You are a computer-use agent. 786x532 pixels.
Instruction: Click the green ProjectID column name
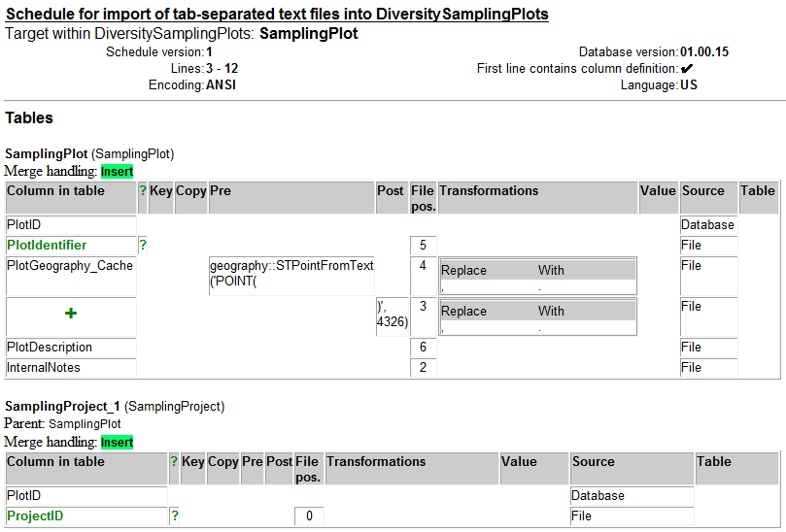coord(35,516)
